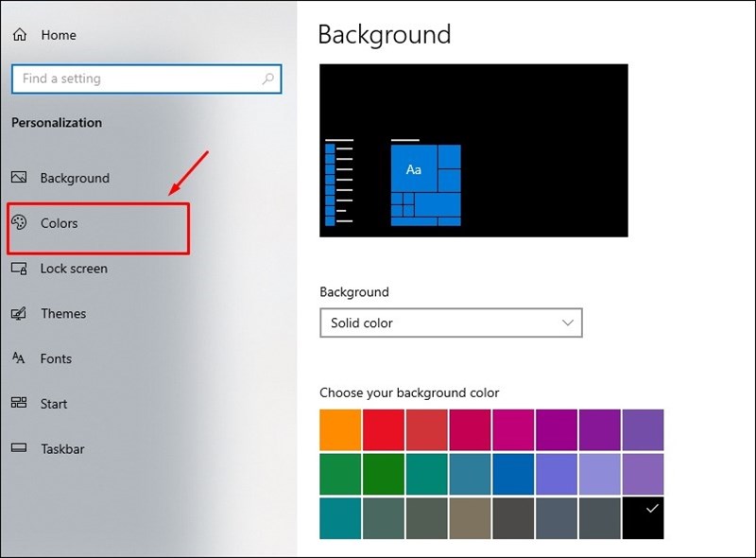Open Personalization Background settings

coord(74,178)
